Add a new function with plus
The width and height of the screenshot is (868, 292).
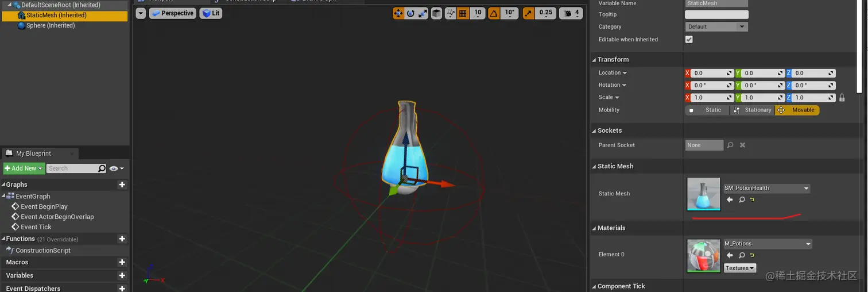122,239
